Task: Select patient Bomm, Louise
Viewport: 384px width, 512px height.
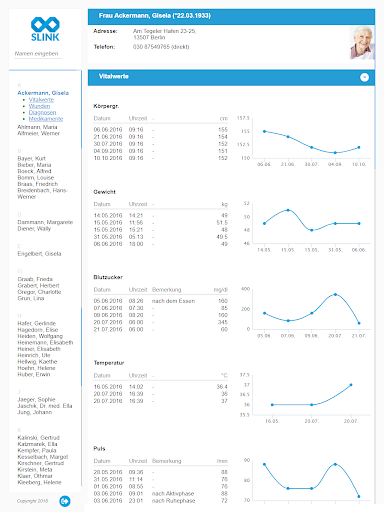Action: pos(36,178)
